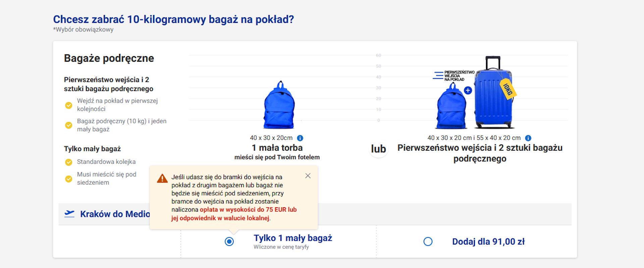The height and width of the screenshot is (268, 644).
Task: Open info icon next to 55 x 40 x 20 cm
Action: coord(528,138)
